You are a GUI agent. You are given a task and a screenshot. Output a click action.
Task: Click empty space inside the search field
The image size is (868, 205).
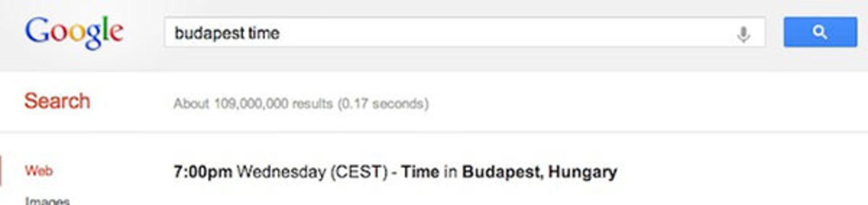point(497,33)
